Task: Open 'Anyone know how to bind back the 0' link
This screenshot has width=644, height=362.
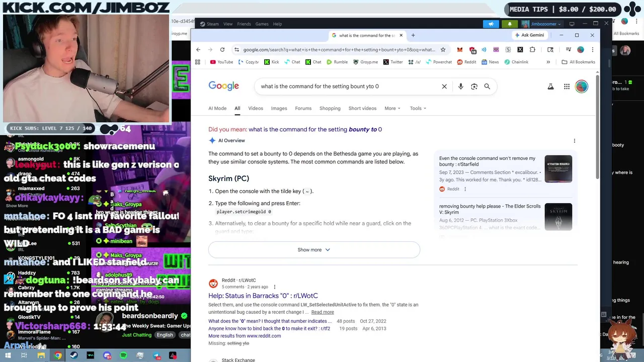Action: pyautogui.click(x=269, y=328)
